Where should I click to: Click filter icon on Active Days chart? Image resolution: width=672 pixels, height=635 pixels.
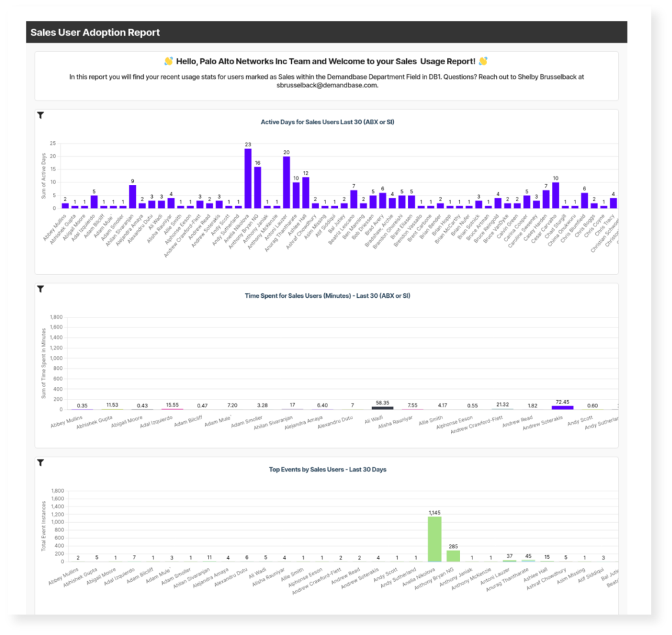(41, 115)
